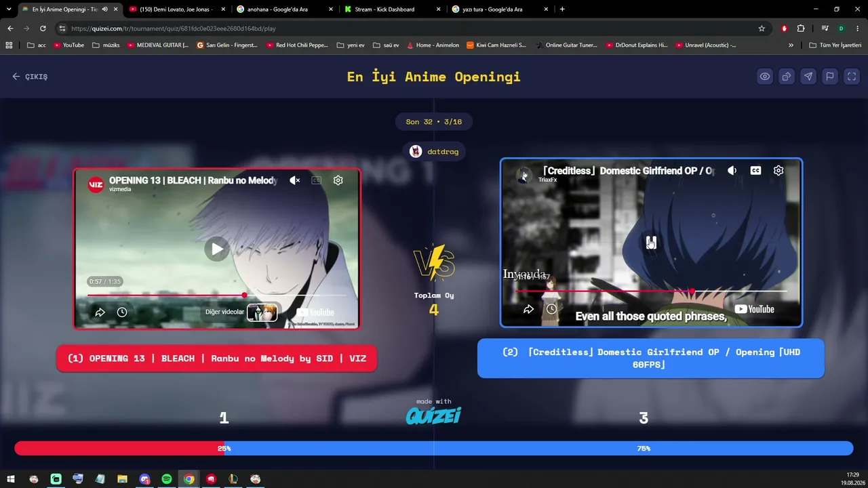Open a new browser tab
Image resolution: width=868 pixels, height=488 pixels.
pos(562,9)
